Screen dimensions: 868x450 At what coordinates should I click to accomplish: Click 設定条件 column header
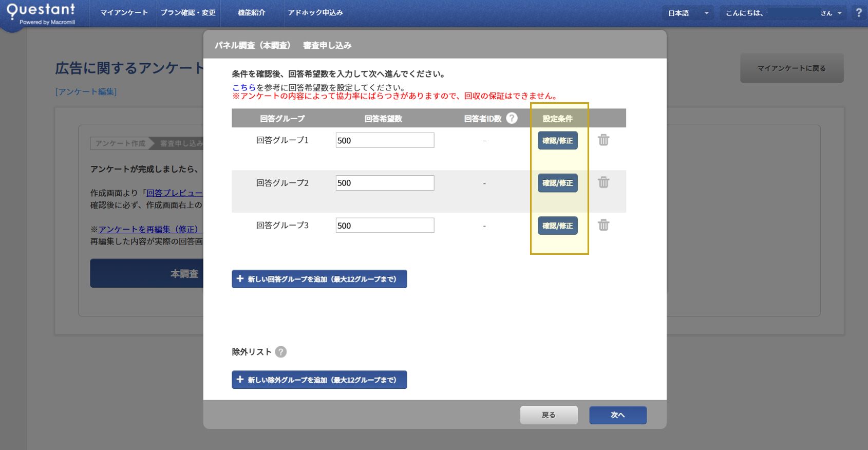[558, 119]
